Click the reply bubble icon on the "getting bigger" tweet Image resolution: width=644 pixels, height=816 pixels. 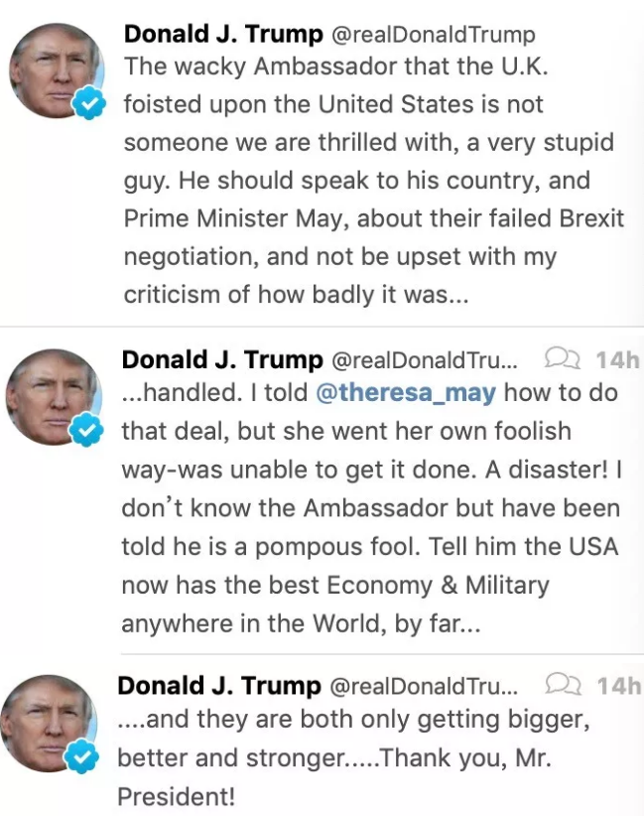point(562,685)
